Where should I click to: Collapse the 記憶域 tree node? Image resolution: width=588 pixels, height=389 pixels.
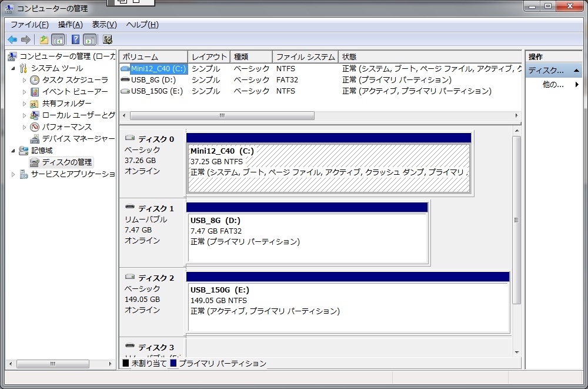point(14,151)
